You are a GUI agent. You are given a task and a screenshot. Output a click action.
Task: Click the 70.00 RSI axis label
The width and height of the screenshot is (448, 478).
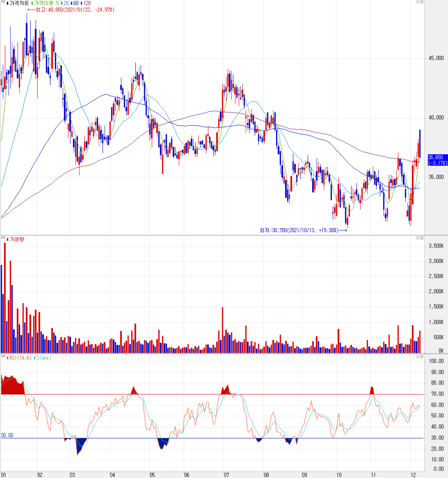pyautogui.click(x=437, y=394)
